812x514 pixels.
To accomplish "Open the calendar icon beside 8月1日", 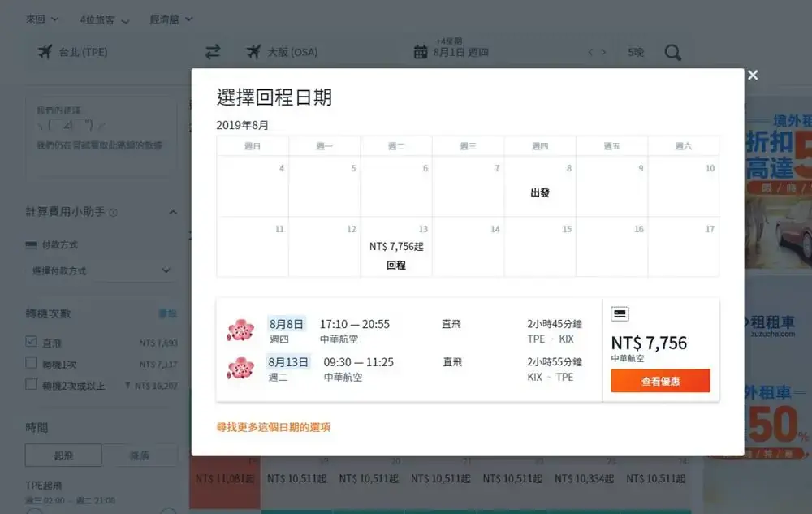I will (421, 52).
